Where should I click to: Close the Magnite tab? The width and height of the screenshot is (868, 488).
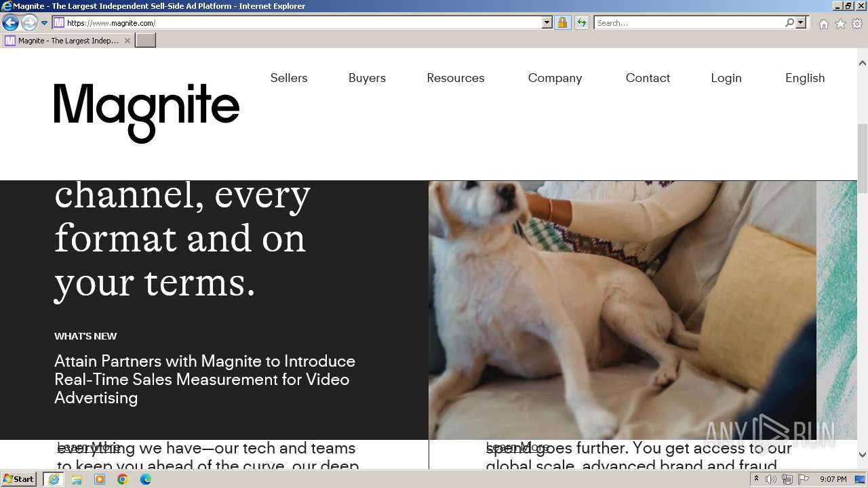click(x=127, y=41)
